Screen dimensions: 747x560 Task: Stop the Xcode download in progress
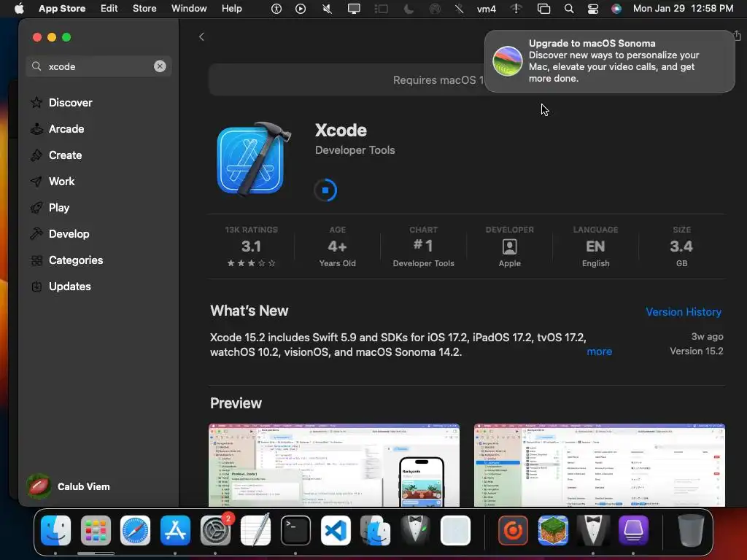pyautogui.click(x=325, y=190)
